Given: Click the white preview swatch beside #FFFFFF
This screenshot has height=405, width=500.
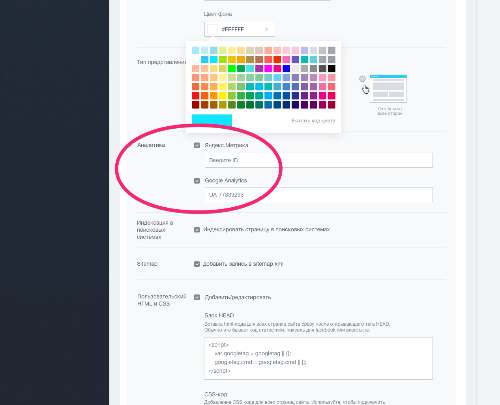Looking at the screenshot, I should [212, 29].
